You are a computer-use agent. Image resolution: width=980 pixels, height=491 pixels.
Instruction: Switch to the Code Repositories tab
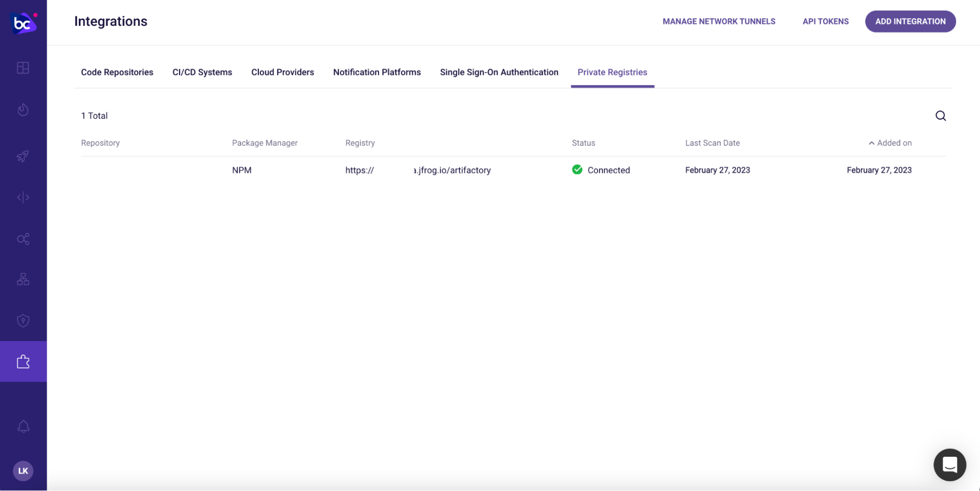tap(117, 72)
